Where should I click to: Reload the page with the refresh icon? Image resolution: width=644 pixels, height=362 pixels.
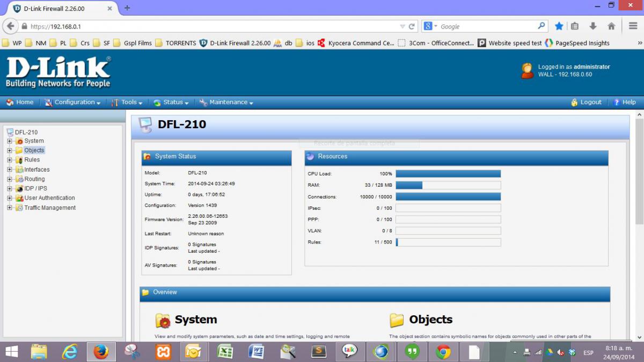pyautogui.click(x=412, y=26)
